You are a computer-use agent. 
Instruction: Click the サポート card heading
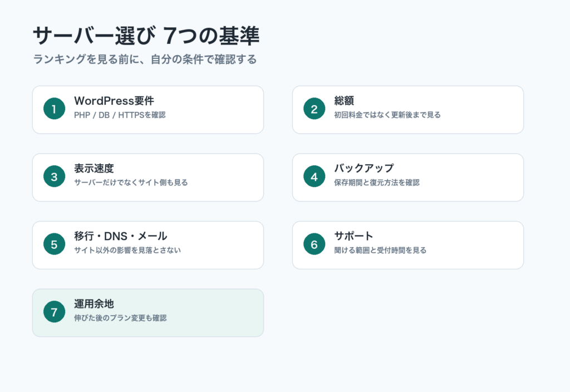pos(353,236)
